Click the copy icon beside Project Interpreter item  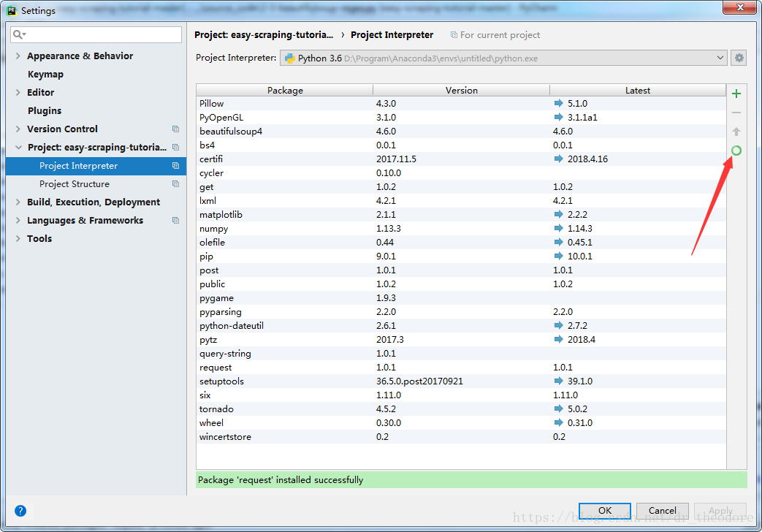point(175,166)
